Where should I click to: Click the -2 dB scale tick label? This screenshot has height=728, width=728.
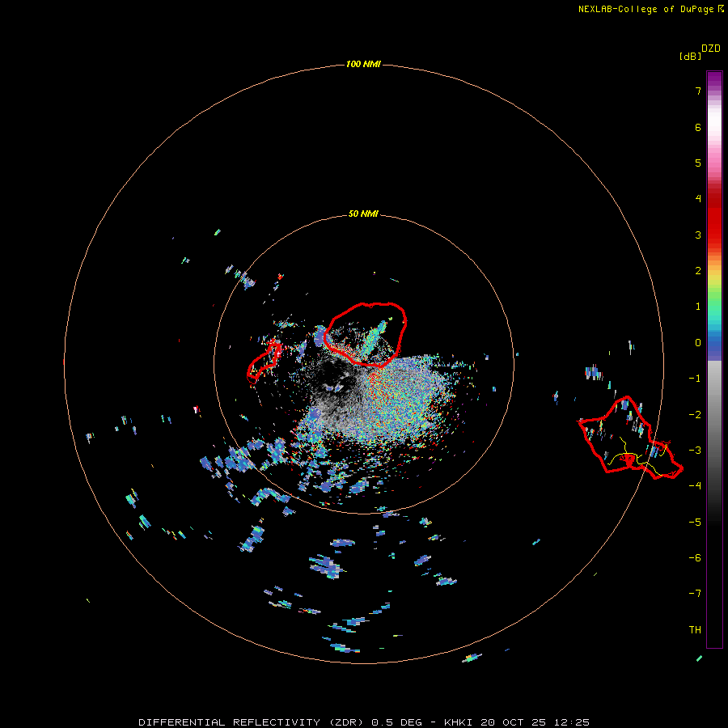(695, 415)
